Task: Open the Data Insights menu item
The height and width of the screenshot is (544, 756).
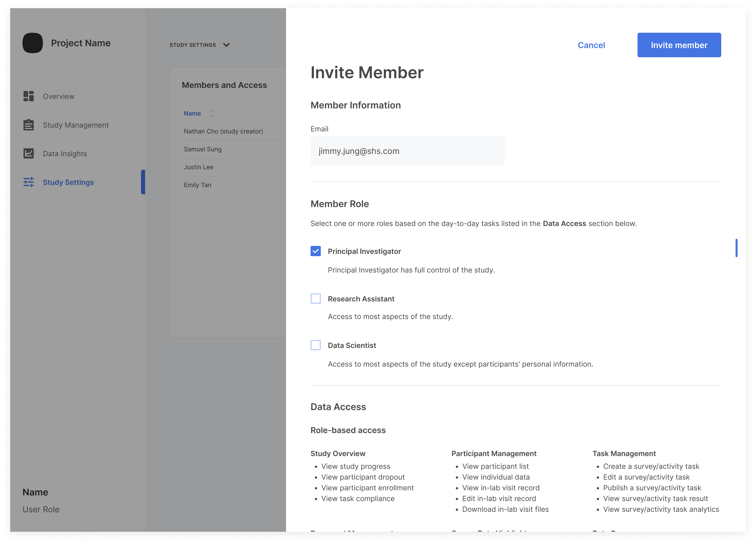Action: pos(65,154)
